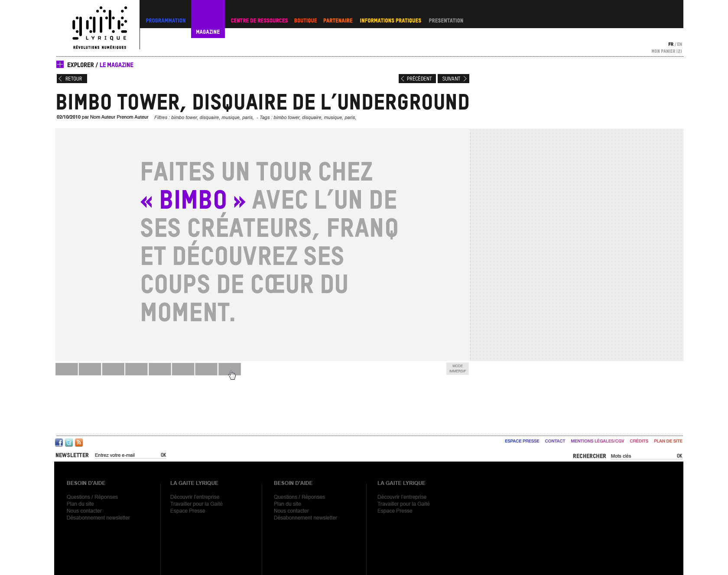Click first Désabonnement newsletter link
Image resolution: width=728 pixels, height=575 pixels.
point(98,518)
